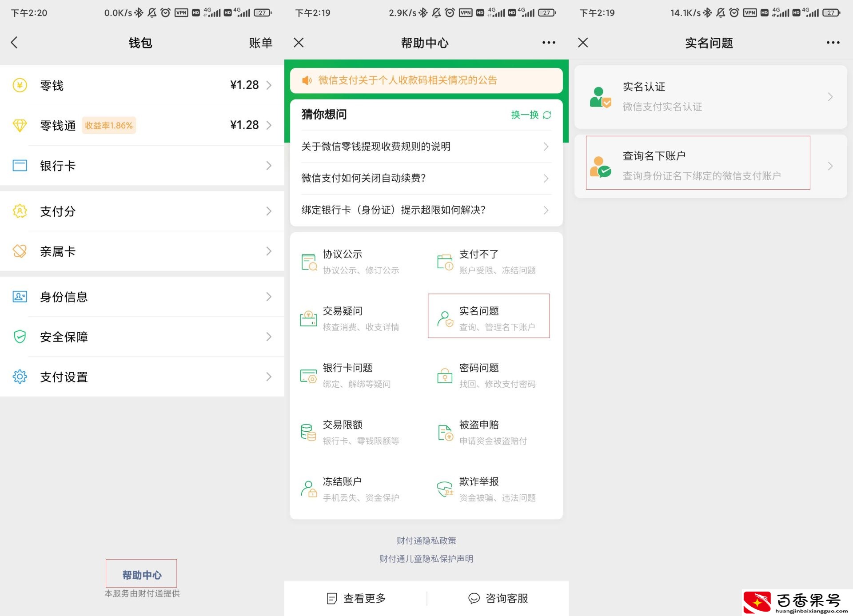Image resolution: width=853 pixels, height=616 pixels.
Task: Tap the 支付不了 icon
Action: [x=445, y=262]
